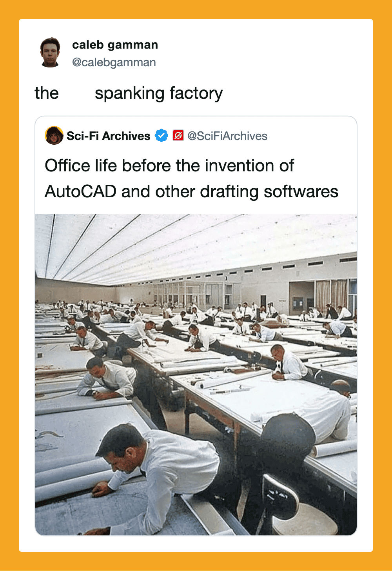This screenshot has width=392, height=571.
Task: Click the caleb gamman display name
Action: point(115,45)
